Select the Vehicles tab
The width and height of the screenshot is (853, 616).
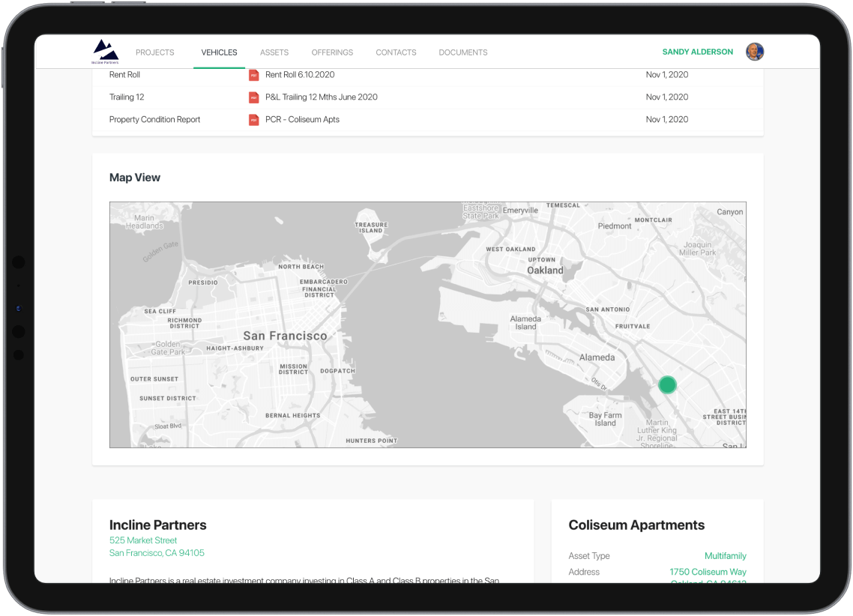click(219, 52)
